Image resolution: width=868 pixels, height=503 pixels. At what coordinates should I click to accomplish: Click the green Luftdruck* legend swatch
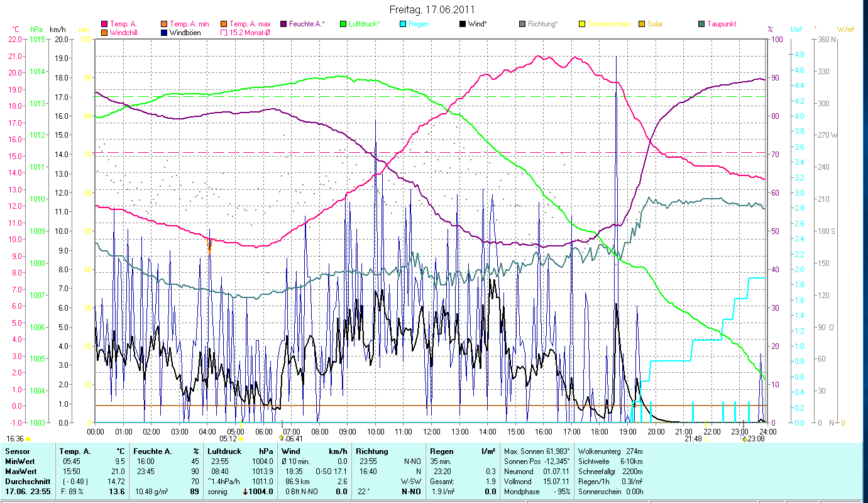(343, 24)
